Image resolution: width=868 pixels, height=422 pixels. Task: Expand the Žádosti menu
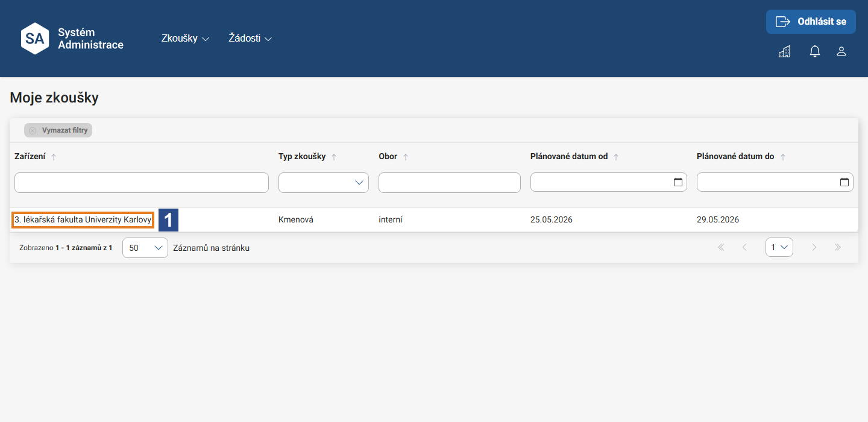250,38
